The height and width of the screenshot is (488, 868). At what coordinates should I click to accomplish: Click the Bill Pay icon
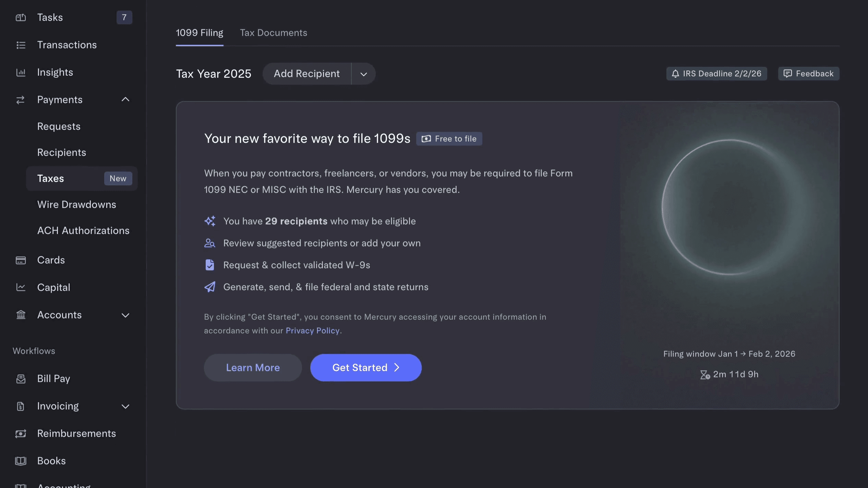21,379
